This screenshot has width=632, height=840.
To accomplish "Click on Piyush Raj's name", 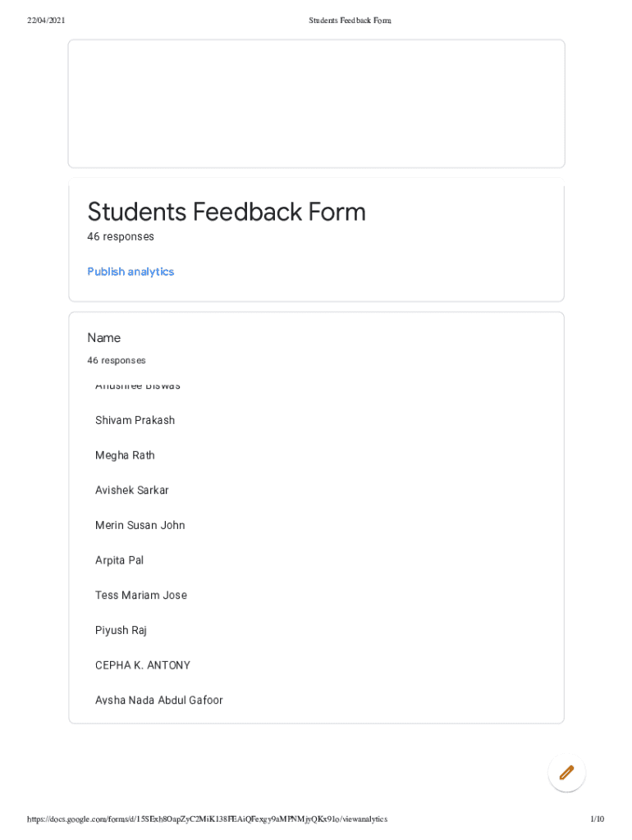I will 121,630.
